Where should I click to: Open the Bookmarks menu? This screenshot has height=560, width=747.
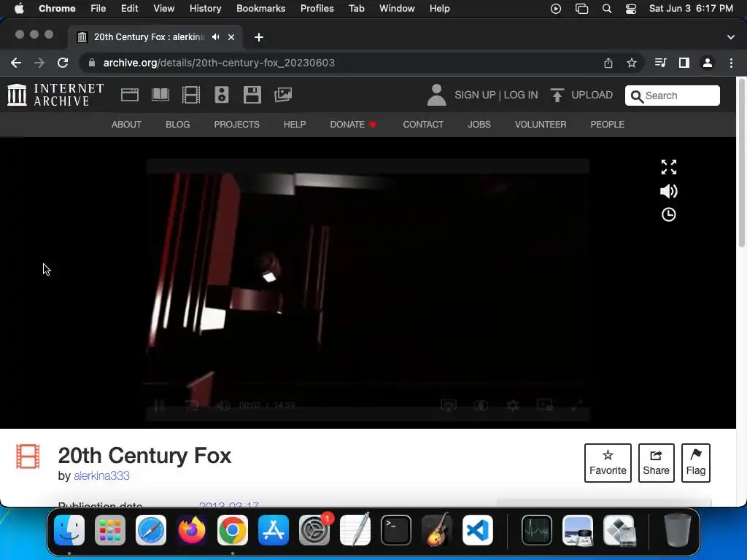point(260,8)
